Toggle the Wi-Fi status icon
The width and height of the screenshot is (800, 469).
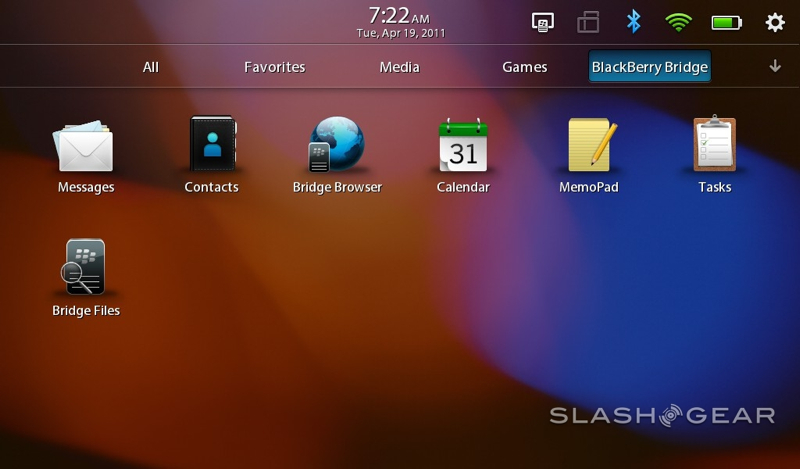[x=680, y=22]
